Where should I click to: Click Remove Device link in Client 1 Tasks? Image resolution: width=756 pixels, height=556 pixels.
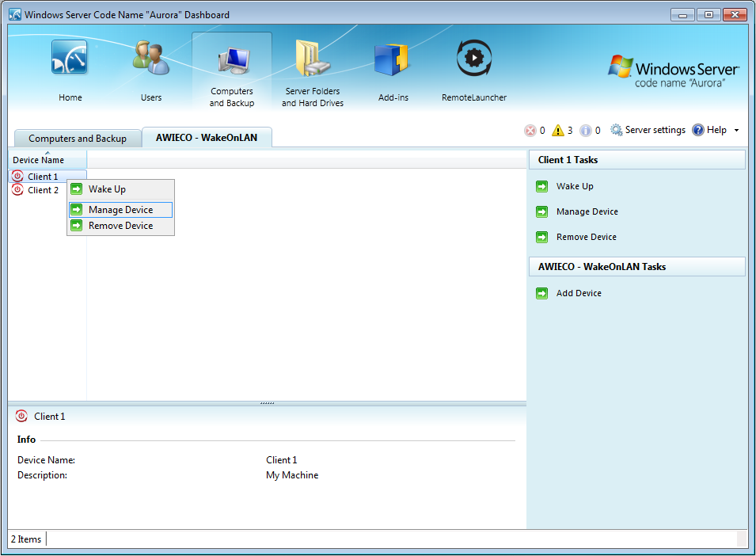click(587, 238)
